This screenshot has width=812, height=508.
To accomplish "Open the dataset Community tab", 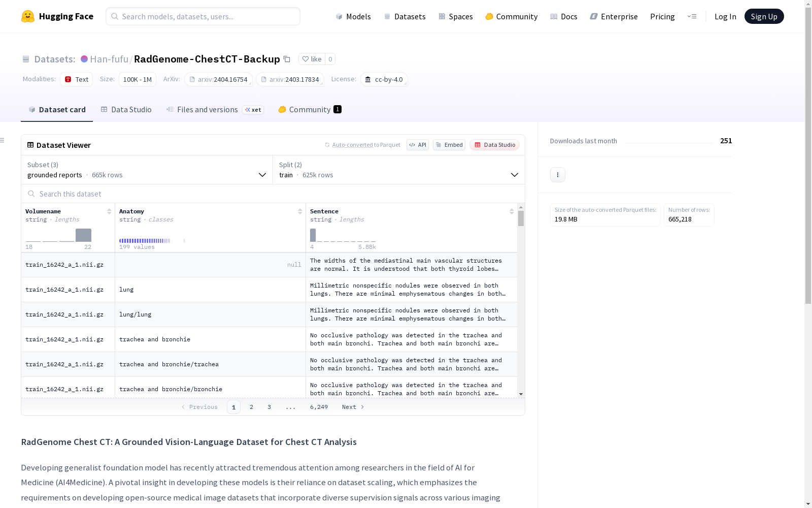I will click(x=310, y=110).
